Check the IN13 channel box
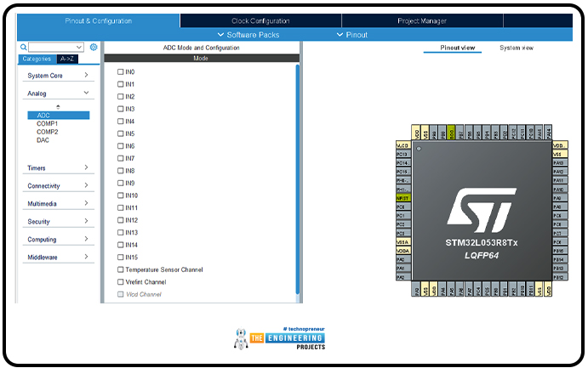 120,232
